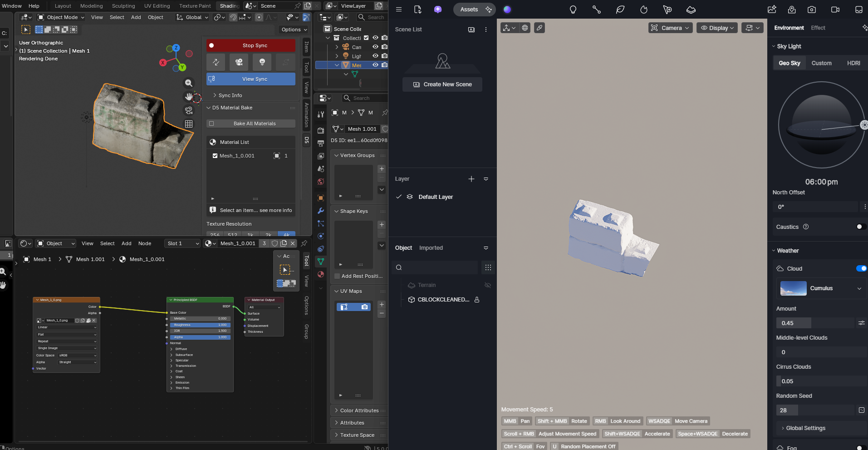Open the Object Mode dropdown
The height and width of the screenshot is (450, 868).
(61, 17)
